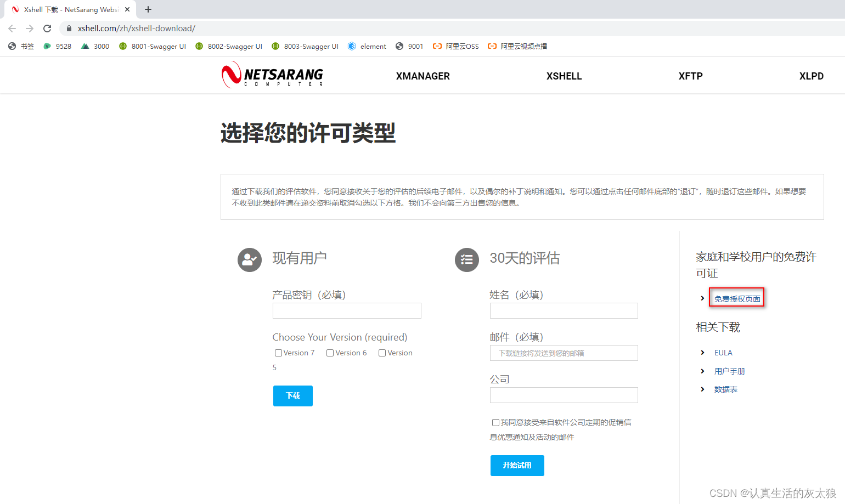Open the XMANAGER menu
This screenshot has height=504, width=845.
(423, 76)
